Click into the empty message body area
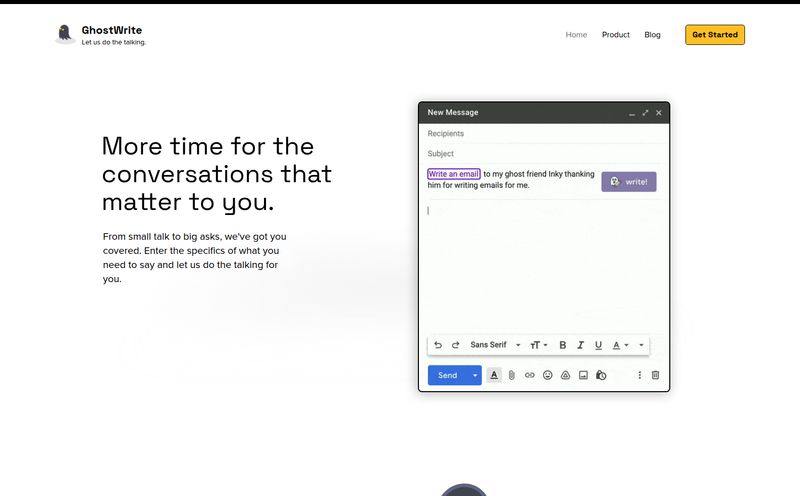 click(x=543, y=265)
